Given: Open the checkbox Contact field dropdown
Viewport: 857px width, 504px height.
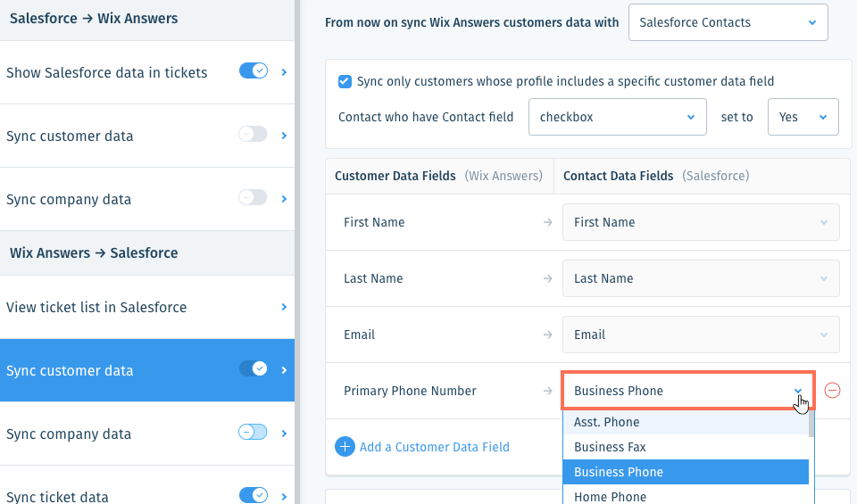Looking at the screenshot, I should coord(617,117).
